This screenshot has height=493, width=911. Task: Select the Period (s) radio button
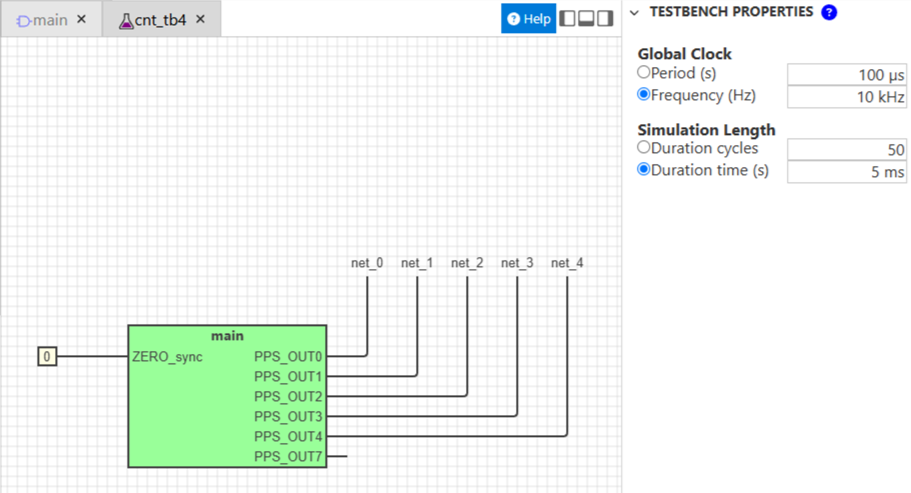tap(643, 73)
